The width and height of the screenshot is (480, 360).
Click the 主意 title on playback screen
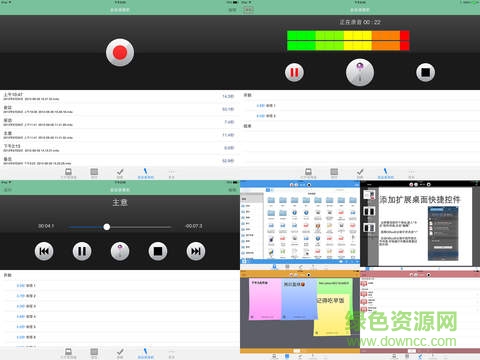pyautogui.click(x=120, y=202)
